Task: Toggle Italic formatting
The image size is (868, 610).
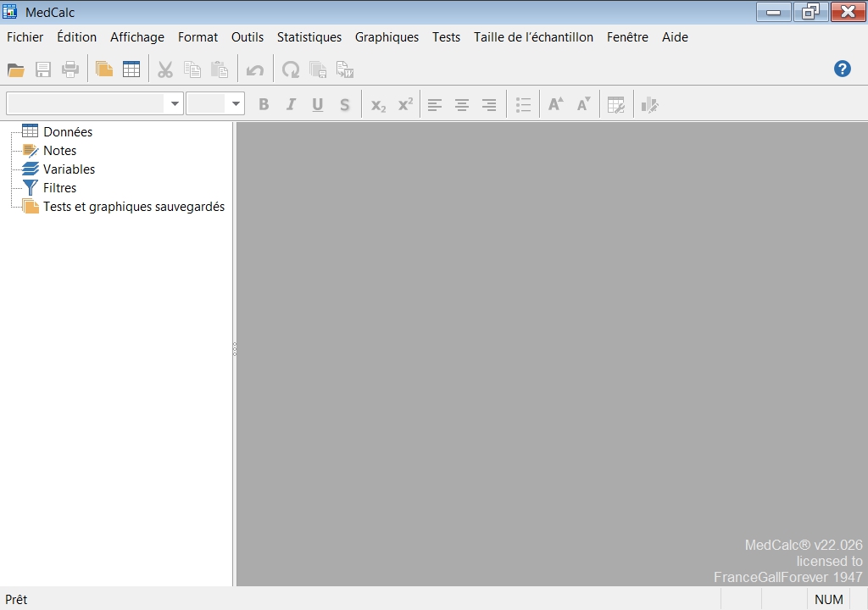Action: [291, 104]
